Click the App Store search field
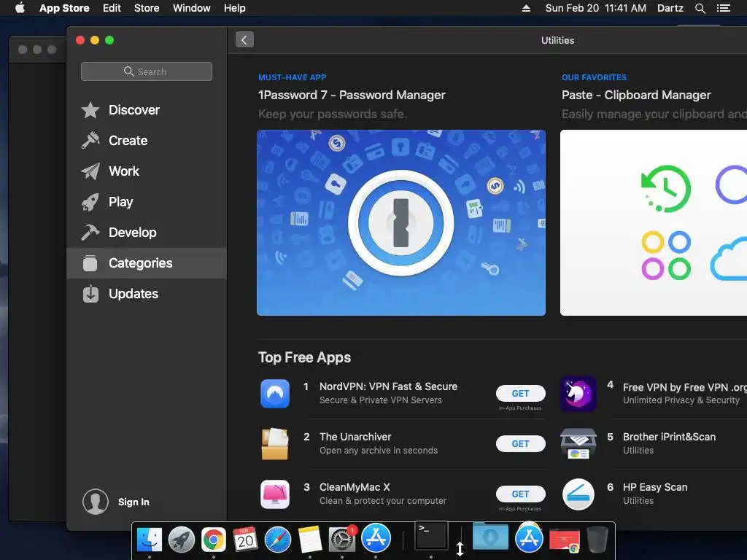This screenshot has height=560, width=747. tap(147, 71)
